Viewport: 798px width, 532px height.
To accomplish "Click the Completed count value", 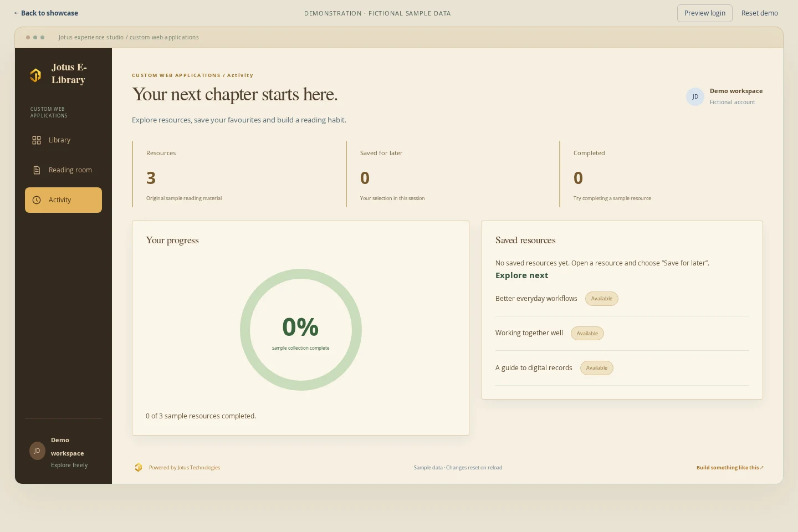I will (578, 178).
